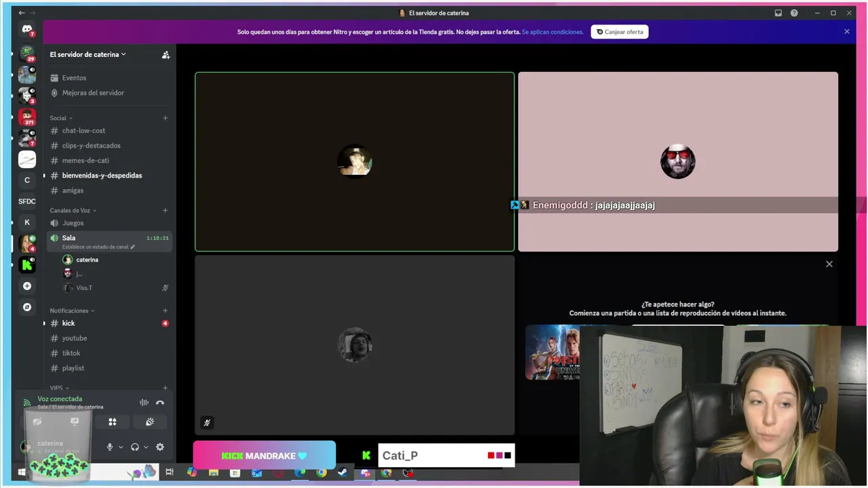Open the clips-y-destacados channel
The width and height of the screenshot is (868, 488).
[109, 146]
